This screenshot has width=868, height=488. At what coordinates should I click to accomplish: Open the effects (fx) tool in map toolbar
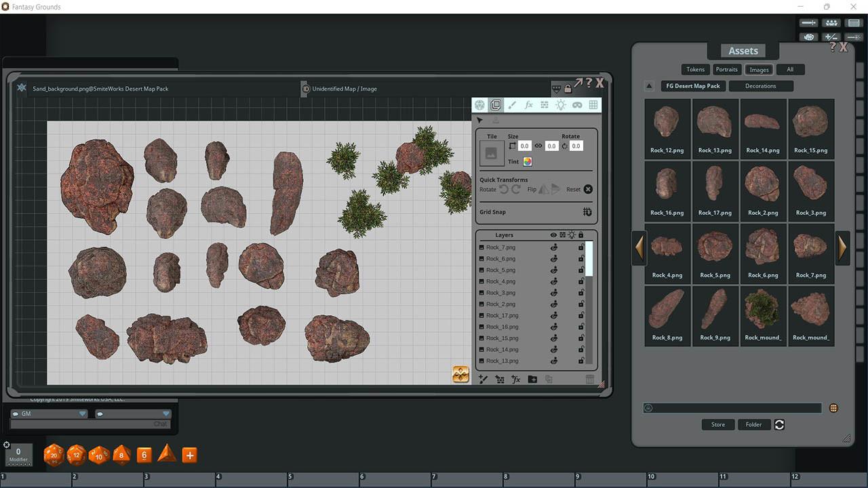tap(528, 105)
